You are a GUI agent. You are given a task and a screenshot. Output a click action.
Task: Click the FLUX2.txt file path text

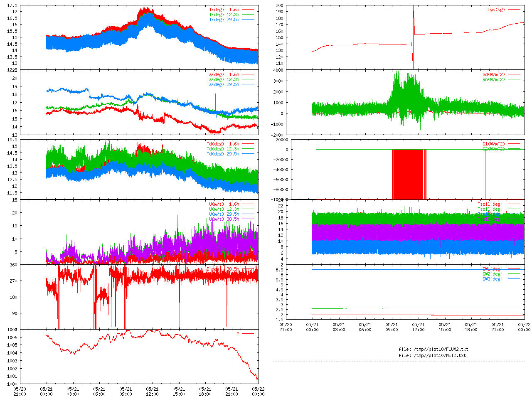pyautogui.click(x=433, y=349)
